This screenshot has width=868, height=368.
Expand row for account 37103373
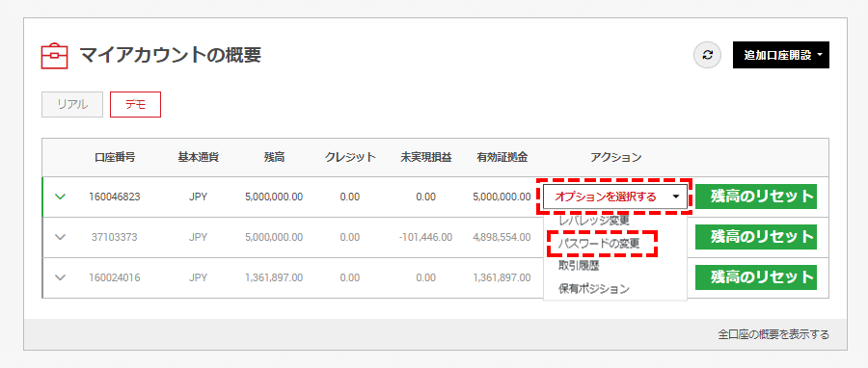pos(61,238)
